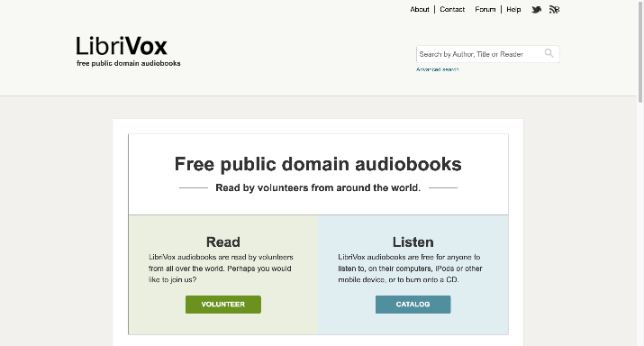Select the Listen heading

(413, 242)
